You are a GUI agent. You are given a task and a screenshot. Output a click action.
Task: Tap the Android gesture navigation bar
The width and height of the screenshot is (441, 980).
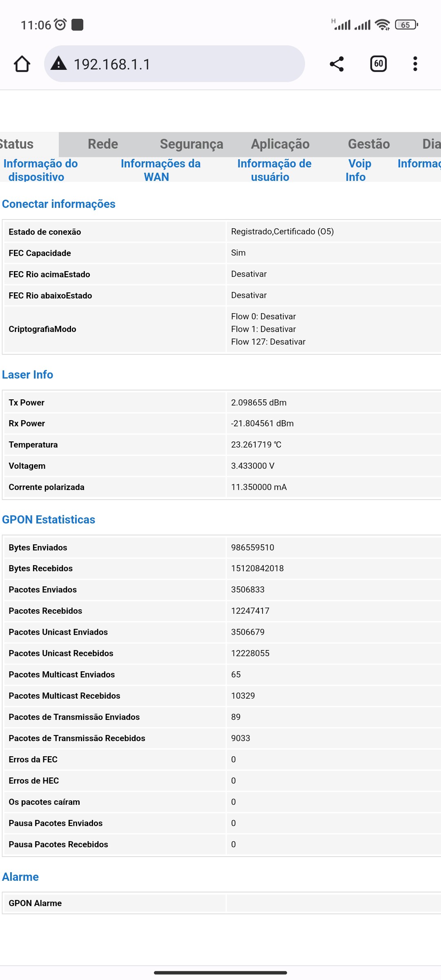tap(220, 973)
